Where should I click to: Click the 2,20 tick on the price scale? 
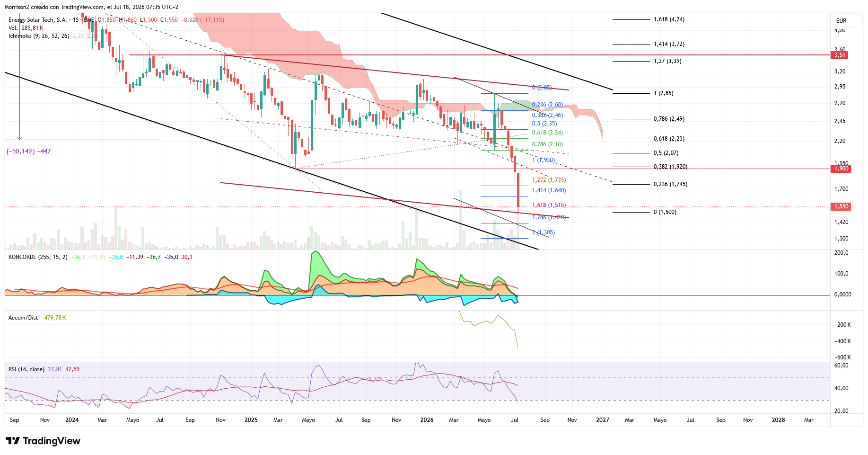(x=840, y=141)
